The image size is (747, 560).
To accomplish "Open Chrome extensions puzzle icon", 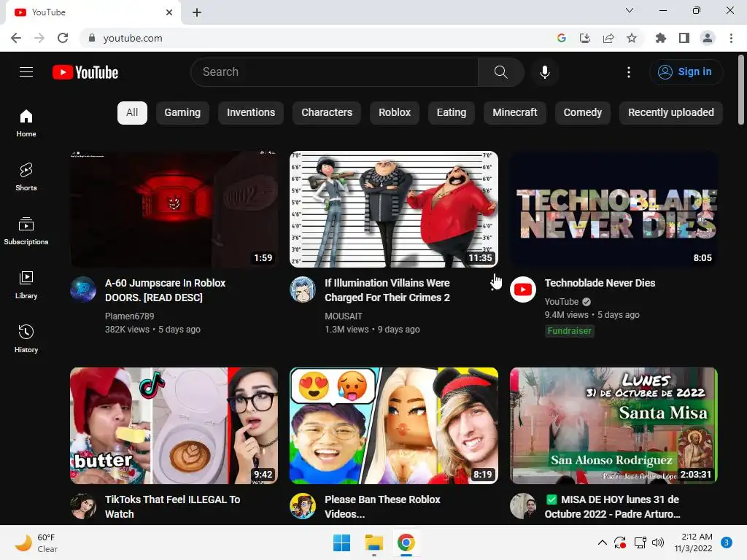I will (660, 38).
